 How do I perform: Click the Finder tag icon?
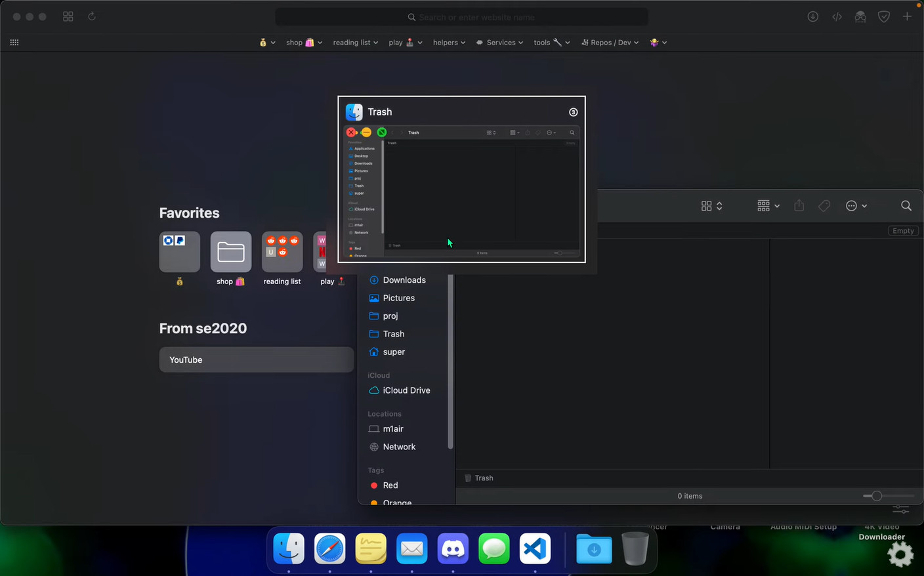[x=824, y=206]
